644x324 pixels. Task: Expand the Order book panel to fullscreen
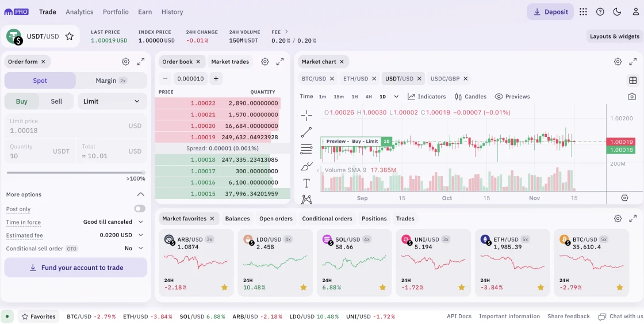280,62
